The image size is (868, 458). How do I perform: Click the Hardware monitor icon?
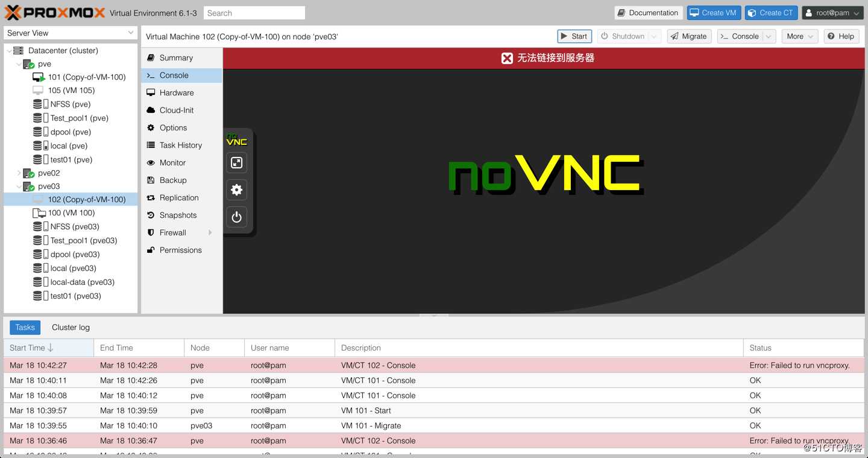tap(151, 93)
